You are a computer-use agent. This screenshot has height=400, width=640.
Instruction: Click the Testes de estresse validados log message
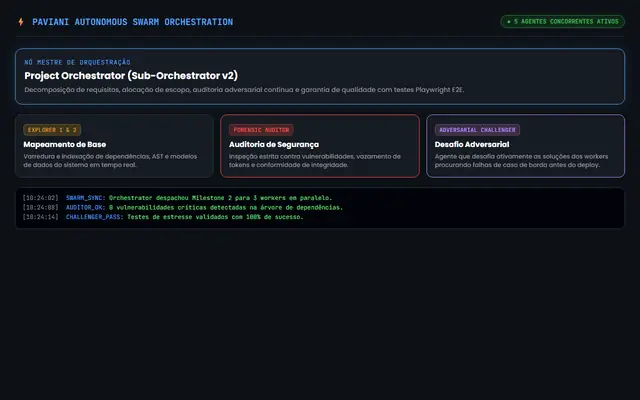216,217
